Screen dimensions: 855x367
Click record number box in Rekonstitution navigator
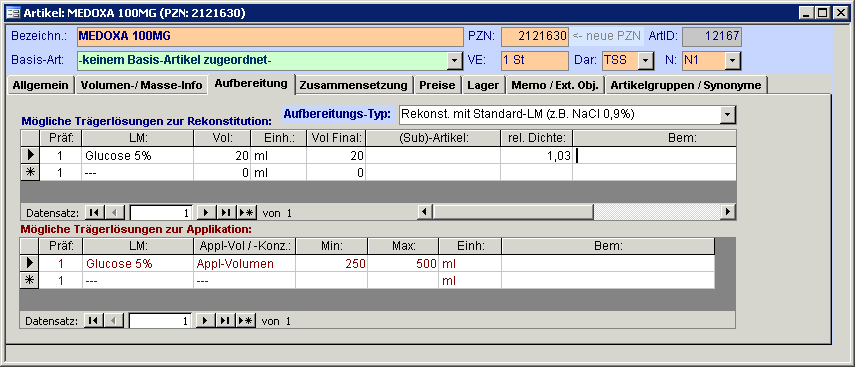[161, 212]
